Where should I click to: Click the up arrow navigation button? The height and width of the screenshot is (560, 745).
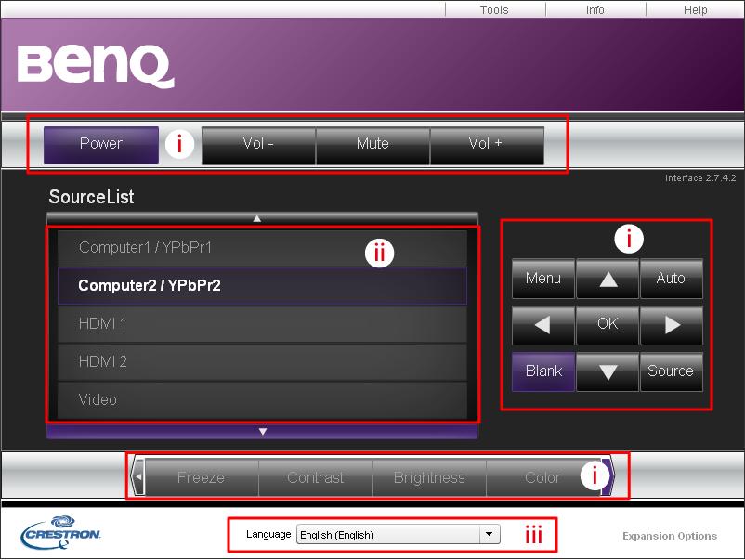[608, 279]
